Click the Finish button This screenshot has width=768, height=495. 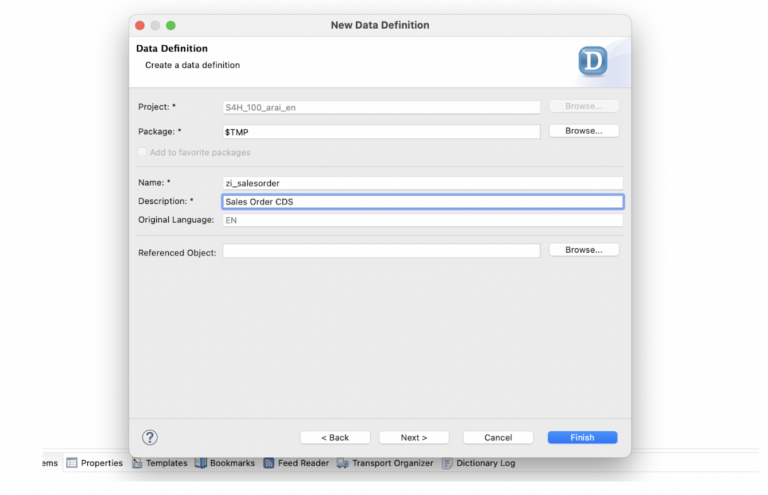[x=582, y=437]
